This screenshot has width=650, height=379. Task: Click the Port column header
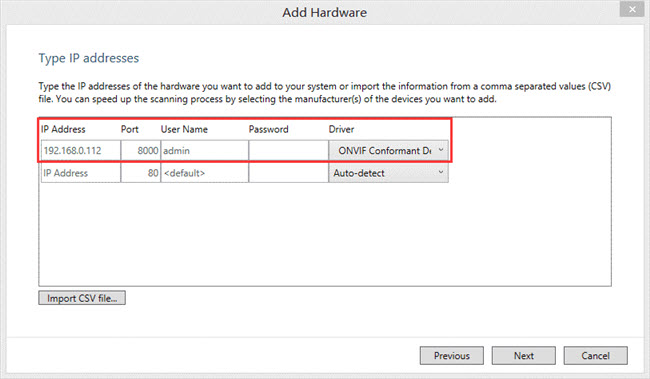[x=129, y=129]
